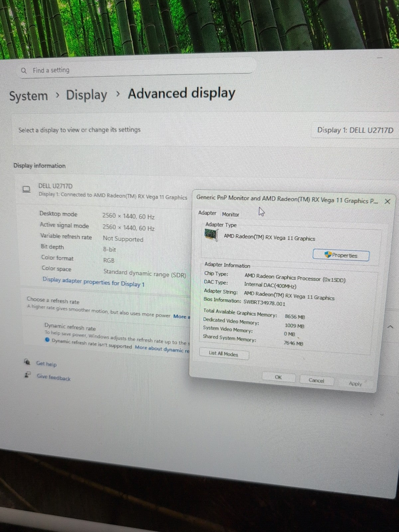Screen dimensions: 399x532
Task: Click the Not Supported variable refresh value
Action: pyautogui.click(x=123, y=239)
